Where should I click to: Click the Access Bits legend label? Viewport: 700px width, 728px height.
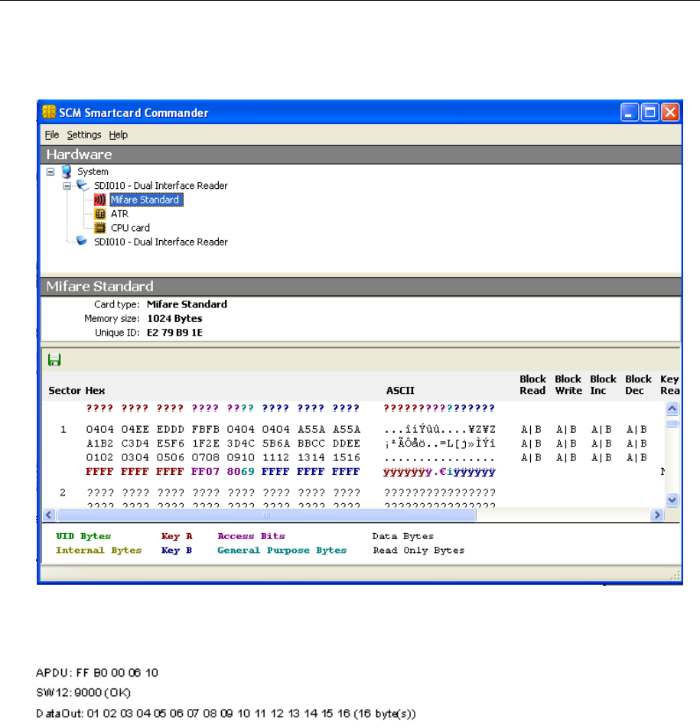coord(251,536)
